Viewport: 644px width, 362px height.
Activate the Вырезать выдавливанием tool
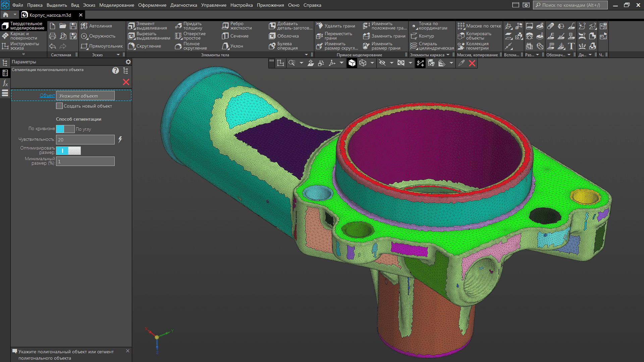pos(148,36)
